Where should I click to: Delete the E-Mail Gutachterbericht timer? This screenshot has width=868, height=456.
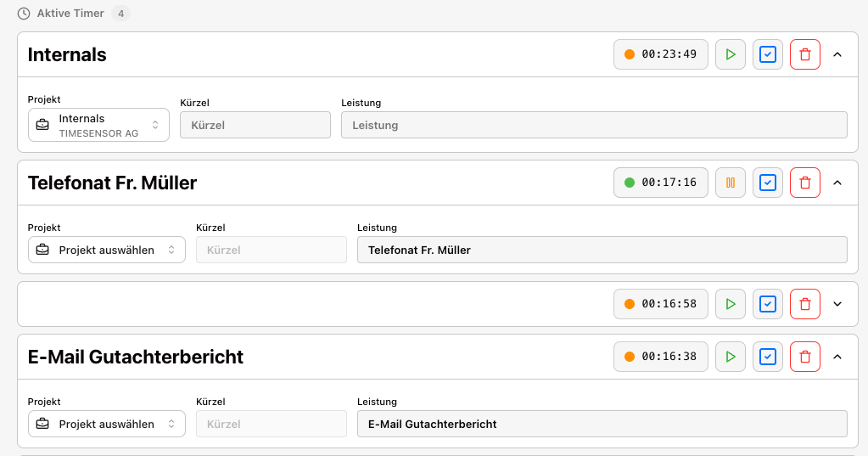(804, 357)
